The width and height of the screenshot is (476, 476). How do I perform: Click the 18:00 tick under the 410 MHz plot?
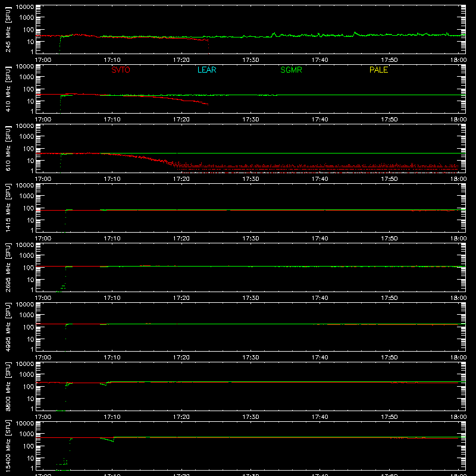click(458, 120)
